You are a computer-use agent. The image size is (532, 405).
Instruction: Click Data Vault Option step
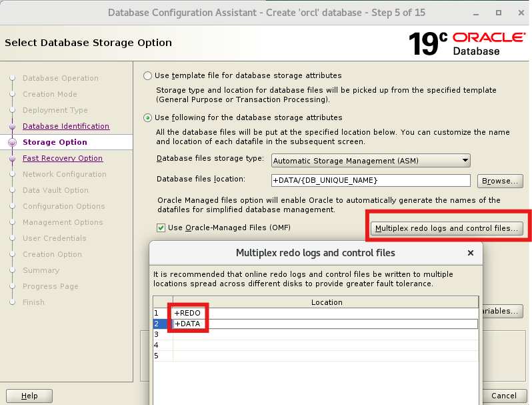pyautogui.click(x=55, y=190)
